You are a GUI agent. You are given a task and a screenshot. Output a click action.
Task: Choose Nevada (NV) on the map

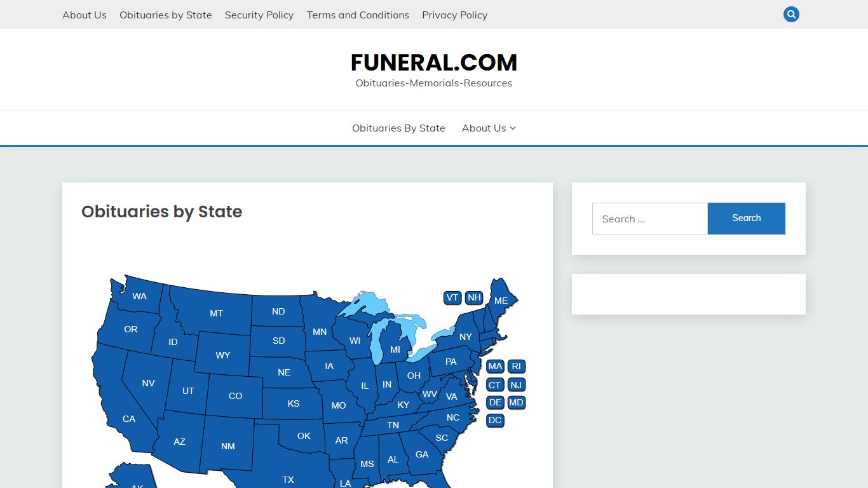click(148, 383)
